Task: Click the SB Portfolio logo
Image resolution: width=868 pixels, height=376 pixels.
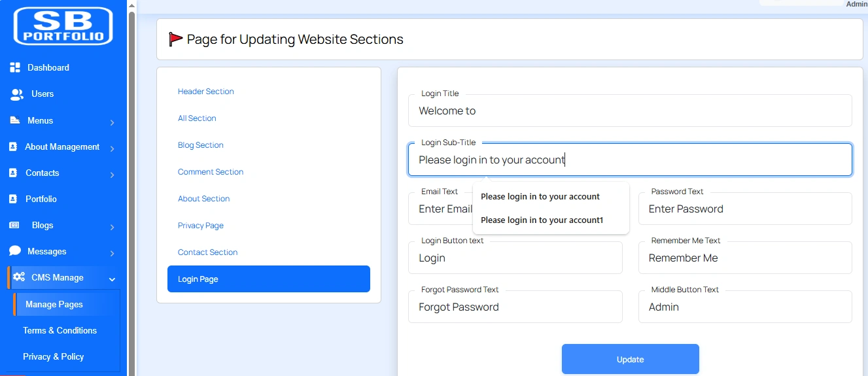Action: (63, 26)
